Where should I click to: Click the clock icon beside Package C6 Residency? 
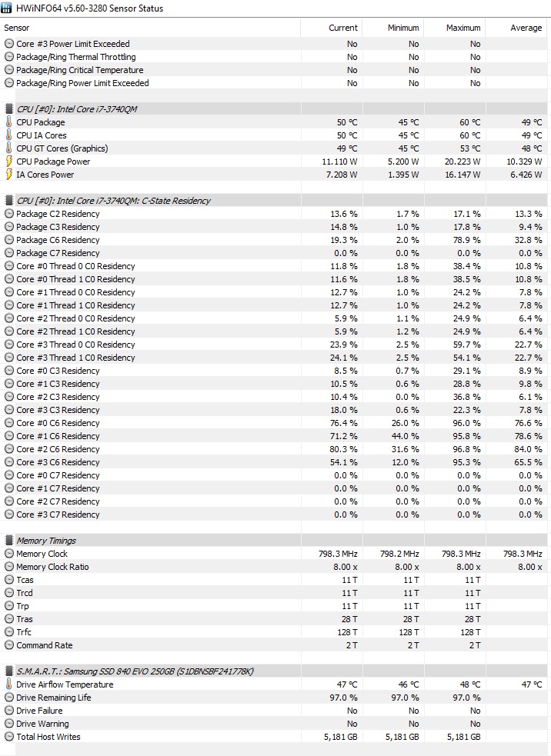tap(8, 240)
